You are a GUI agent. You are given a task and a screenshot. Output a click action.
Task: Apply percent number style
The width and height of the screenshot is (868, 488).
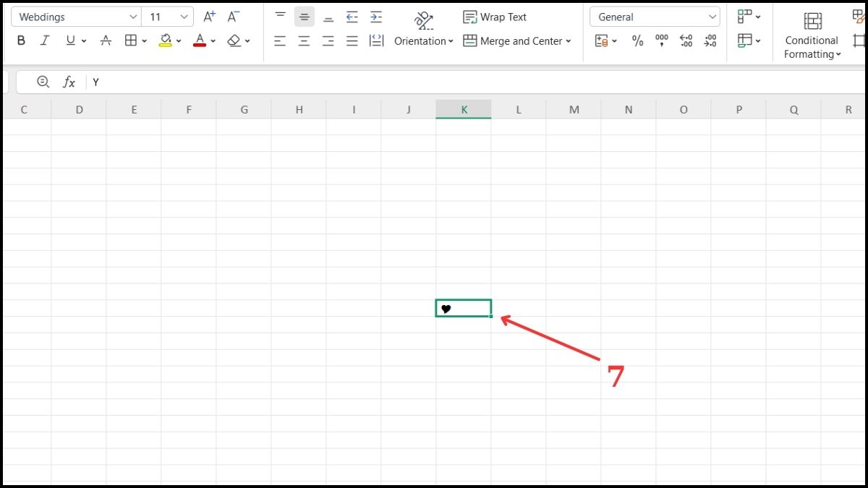click(x=637, y=41)
